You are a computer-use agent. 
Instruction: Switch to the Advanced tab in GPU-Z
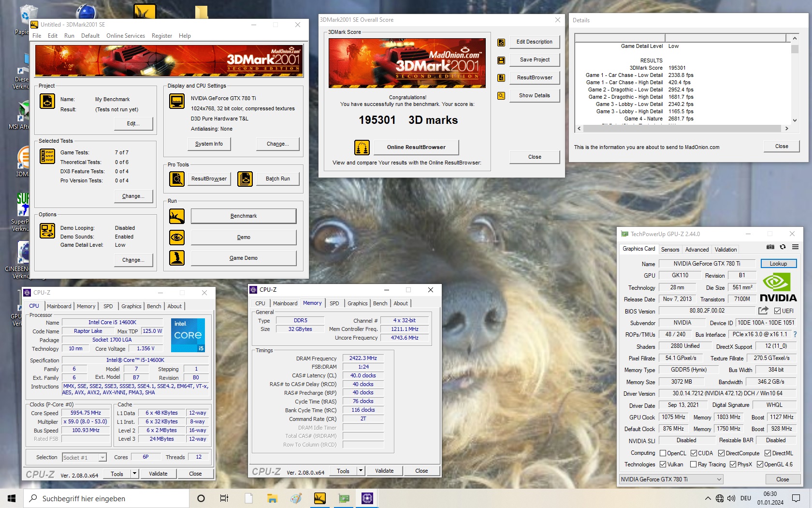click(x=697, y=250)
